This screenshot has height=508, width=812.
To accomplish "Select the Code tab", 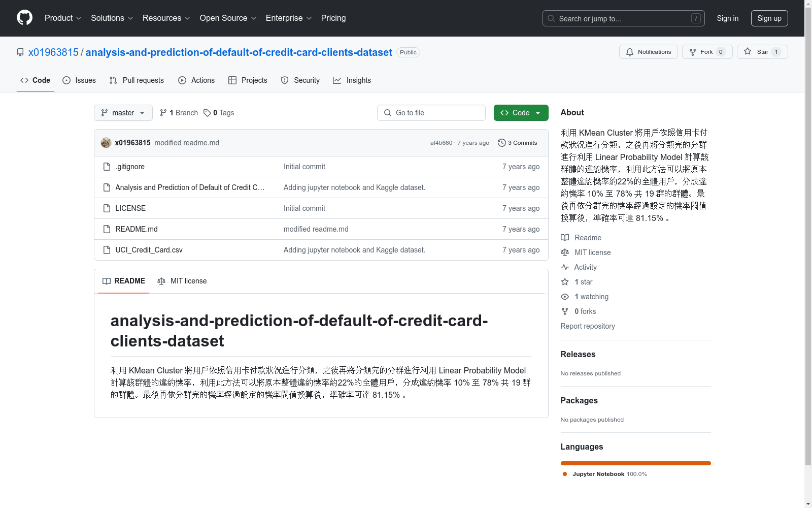I will click(35, 80).
